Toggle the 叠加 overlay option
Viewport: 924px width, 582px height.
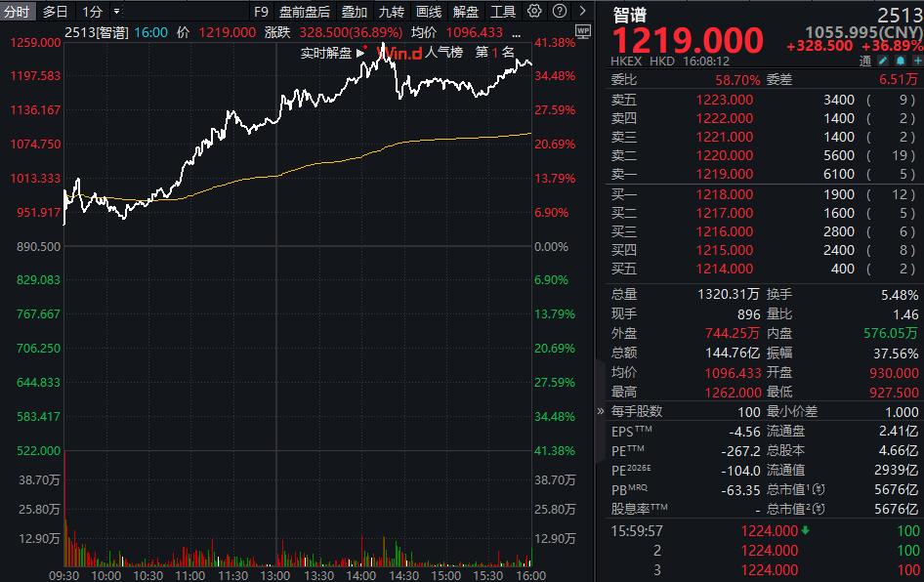pos(355,11)
